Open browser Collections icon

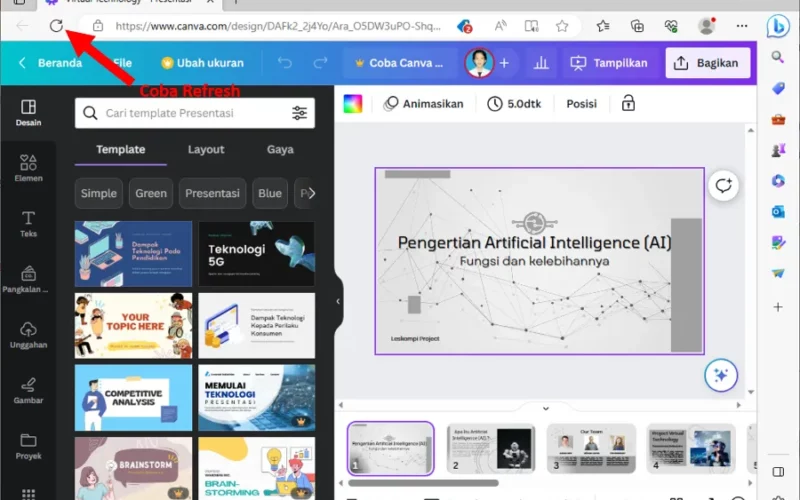click(637, 26)
